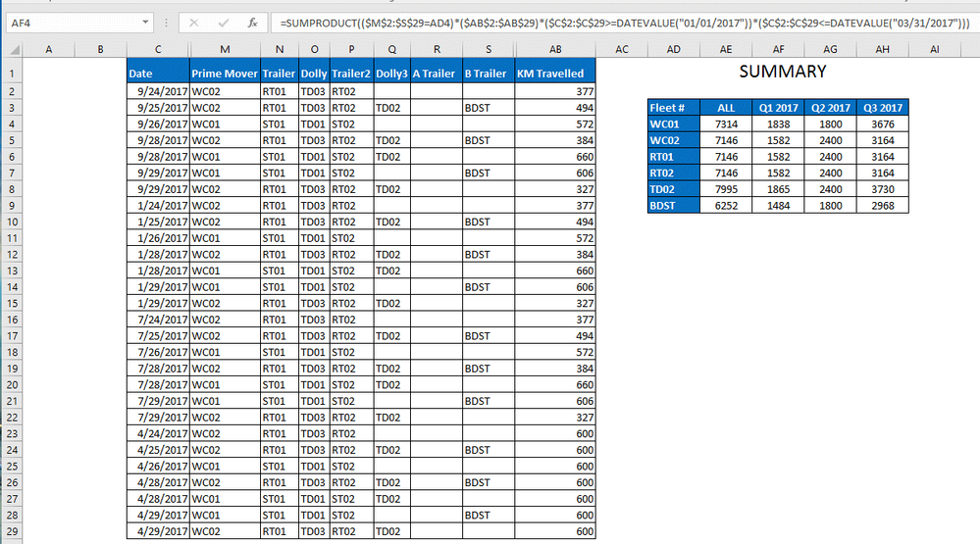Click the KM value 600 in row 29

tap(555, 531)
